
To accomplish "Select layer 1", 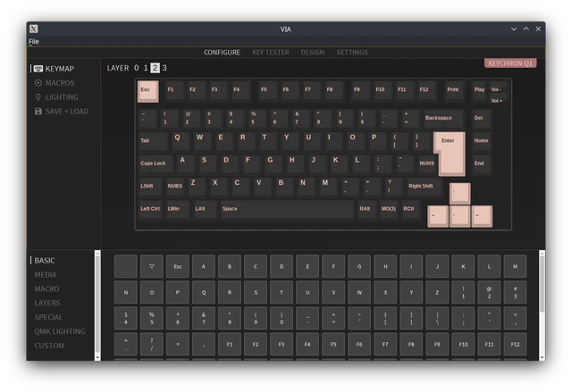I will (x=146, y=68).
